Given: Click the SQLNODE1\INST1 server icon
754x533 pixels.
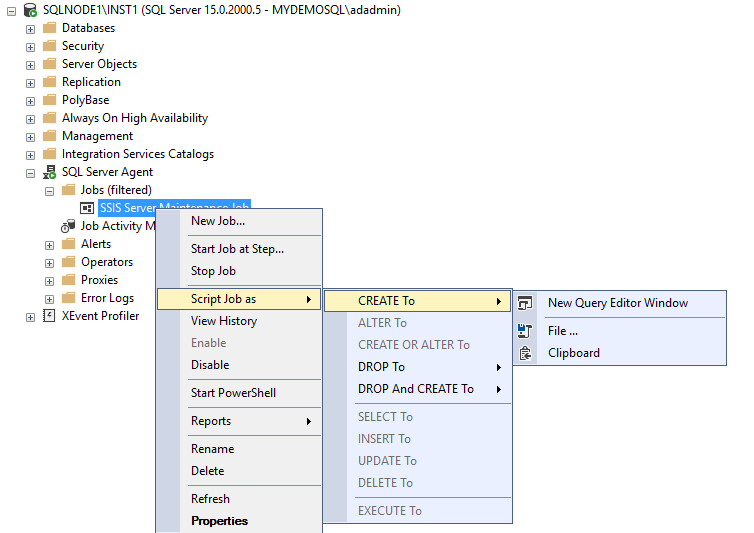Looking at the screenshot, I should click(x=30, y=10).
